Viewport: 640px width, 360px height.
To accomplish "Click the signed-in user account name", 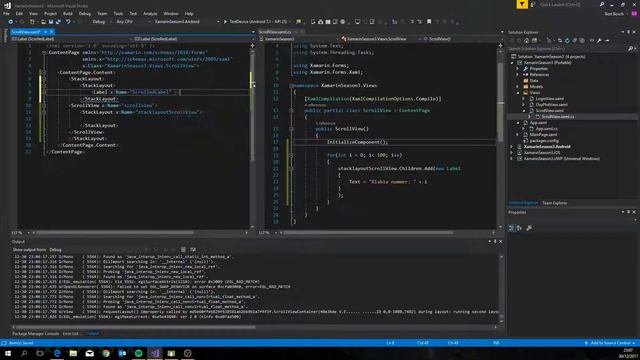I will click(614, 13).
